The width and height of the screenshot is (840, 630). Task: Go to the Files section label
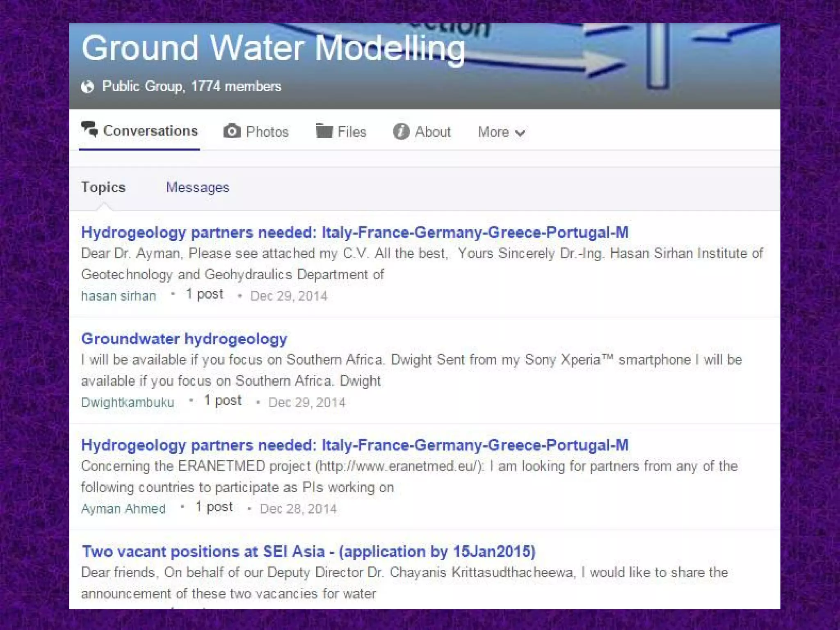coord(352,132)
